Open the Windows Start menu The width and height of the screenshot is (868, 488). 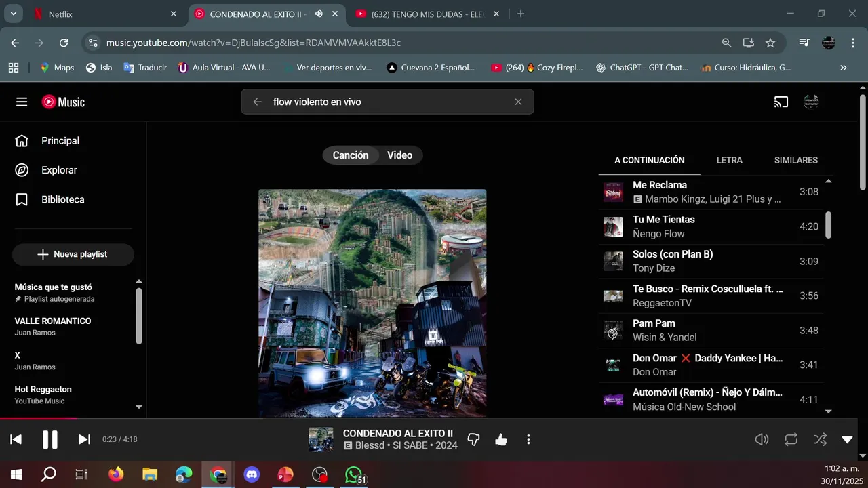click(x=15, y=475)
